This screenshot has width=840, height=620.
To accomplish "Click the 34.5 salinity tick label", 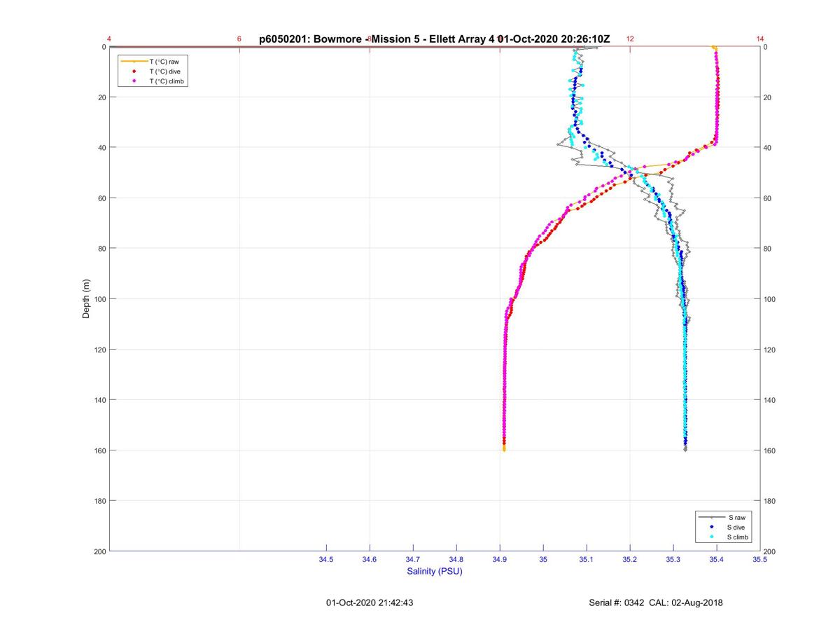I will pos(326,560).
